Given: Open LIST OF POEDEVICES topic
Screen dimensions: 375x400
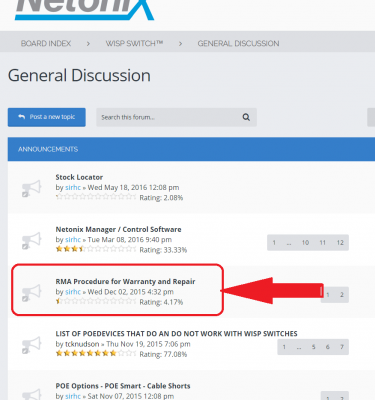Looking at the screenshot, I should tap(176, 334).
